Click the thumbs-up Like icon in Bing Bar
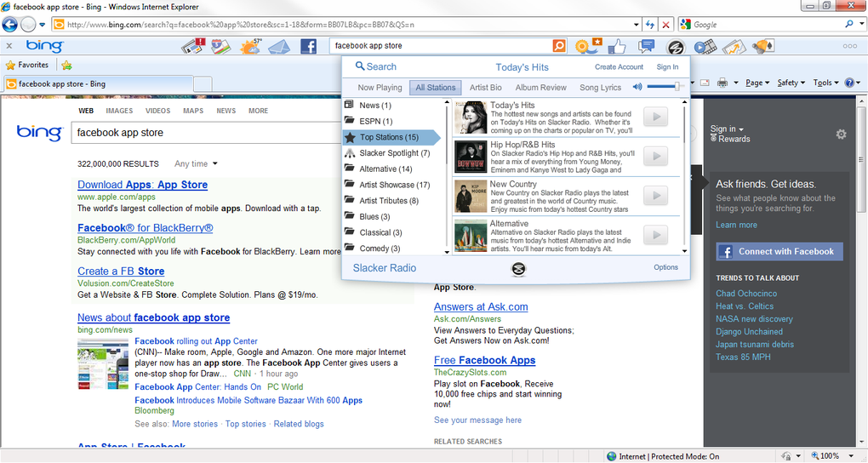Screen dimensions: 868x463 pos(617,47)
